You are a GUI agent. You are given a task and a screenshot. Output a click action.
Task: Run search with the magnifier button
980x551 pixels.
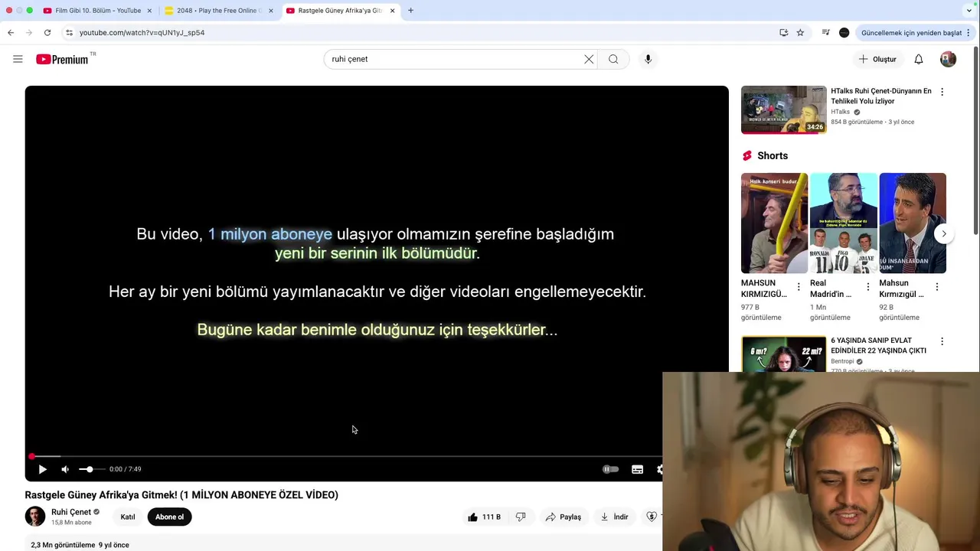click(x=613, y=59)
